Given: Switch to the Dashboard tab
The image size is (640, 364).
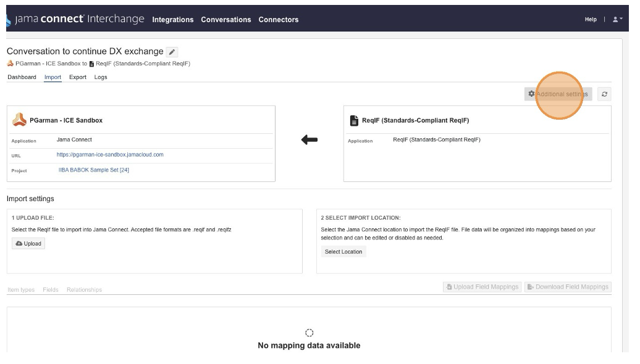Looking at the screenshot, I should 22,77.
